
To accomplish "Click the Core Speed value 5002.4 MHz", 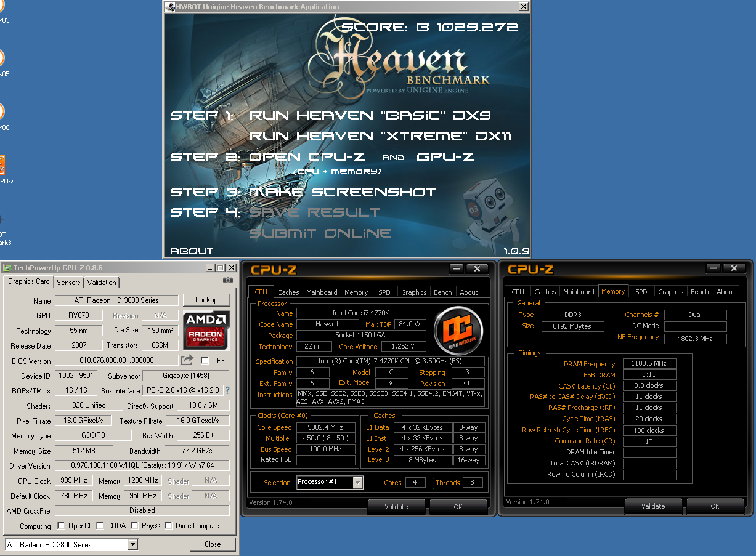I will coord(326,427).
